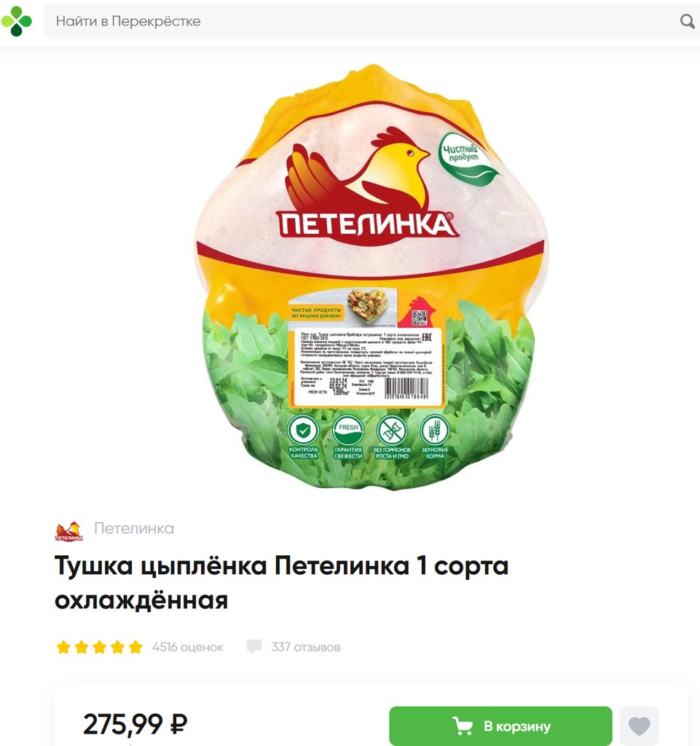
Task: Click the Петелинка brand logo icon
Action: 69,531
